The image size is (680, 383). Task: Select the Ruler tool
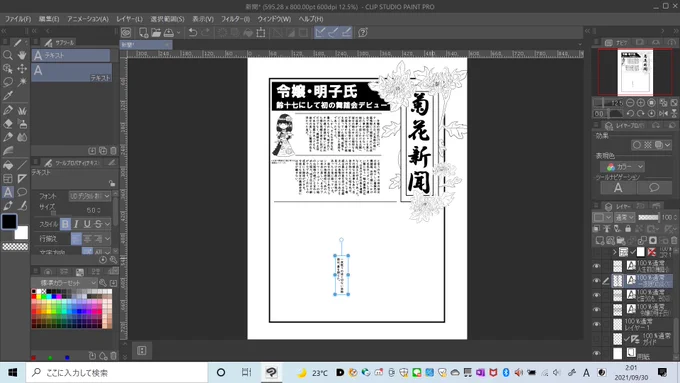tap(22, 179)
